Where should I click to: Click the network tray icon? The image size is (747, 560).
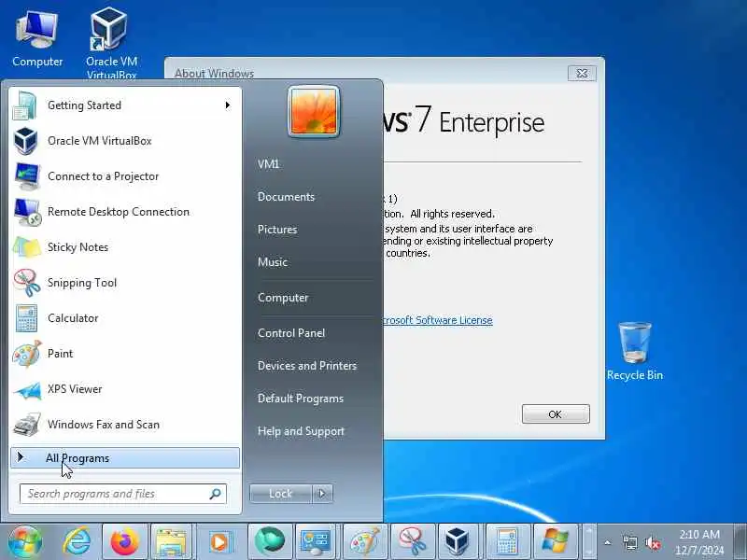tap(629, 542)
